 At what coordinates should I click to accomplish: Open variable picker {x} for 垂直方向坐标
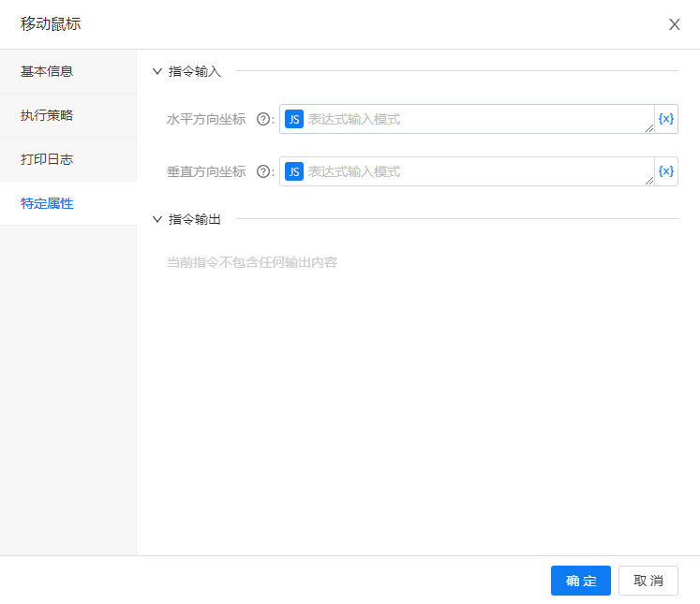[666, 171]
